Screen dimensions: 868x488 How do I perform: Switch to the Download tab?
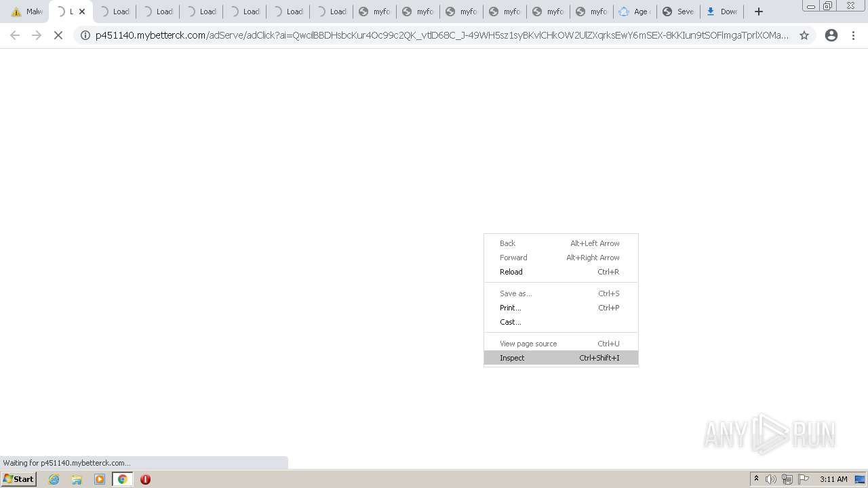point(721,12)
